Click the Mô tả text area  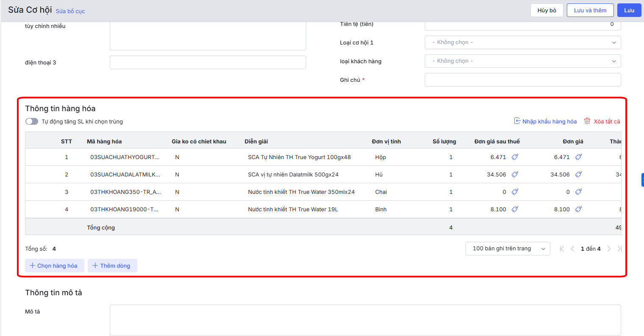click(x=365, y=320)
